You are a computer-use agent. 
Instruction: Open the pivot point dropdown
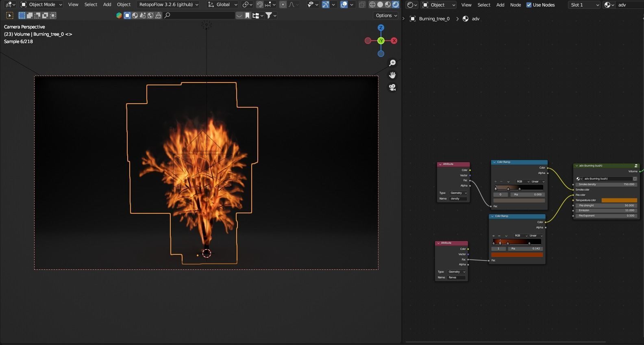tap(247, 4)
